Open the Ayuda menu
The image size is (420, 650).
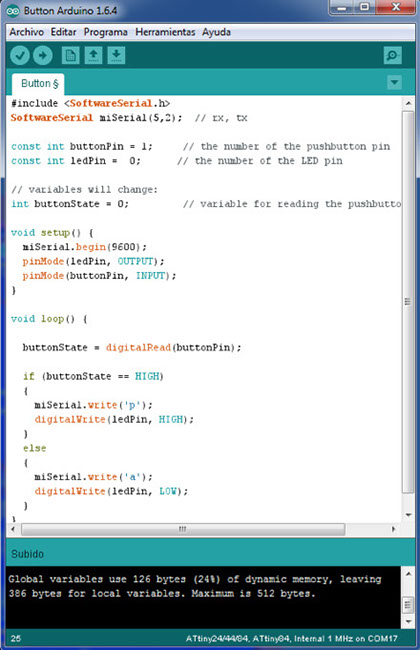point(216,32)
